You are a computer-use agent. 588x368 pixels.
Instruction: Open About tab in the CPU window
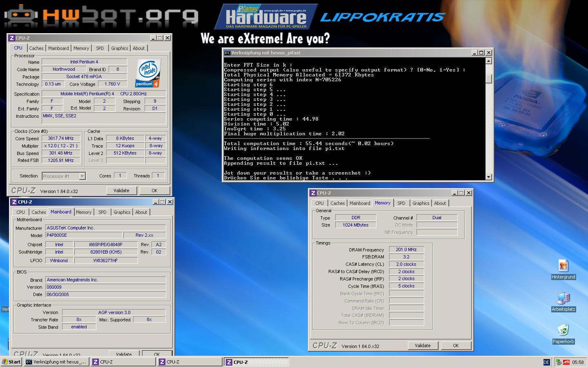(x=139, y=48)
